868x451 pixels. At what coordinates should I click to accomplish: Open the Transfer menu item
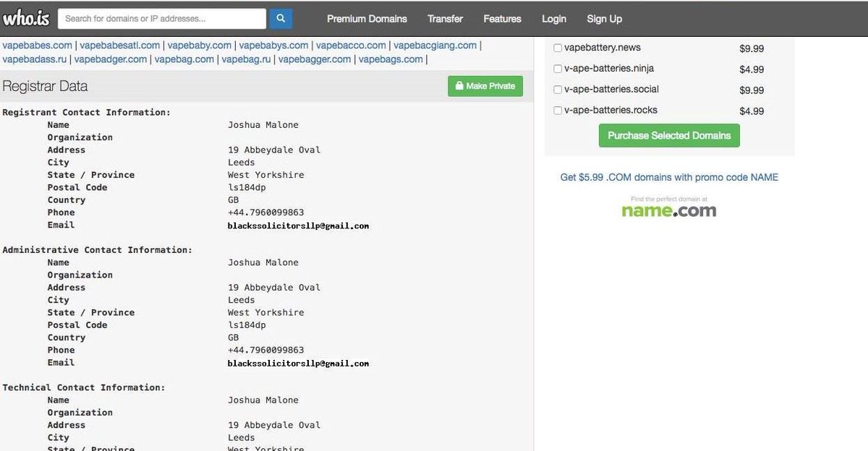(445, 19)
